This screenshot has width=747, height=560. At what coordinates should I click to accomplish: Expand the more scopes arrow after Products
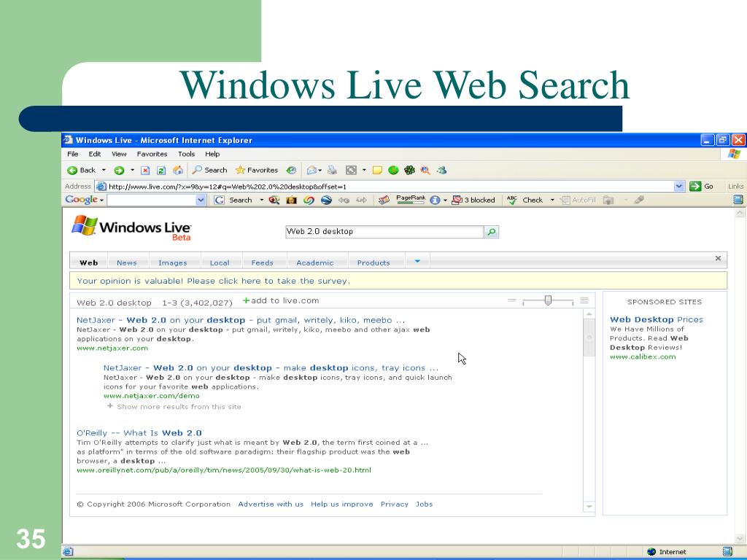pos(417,261)
